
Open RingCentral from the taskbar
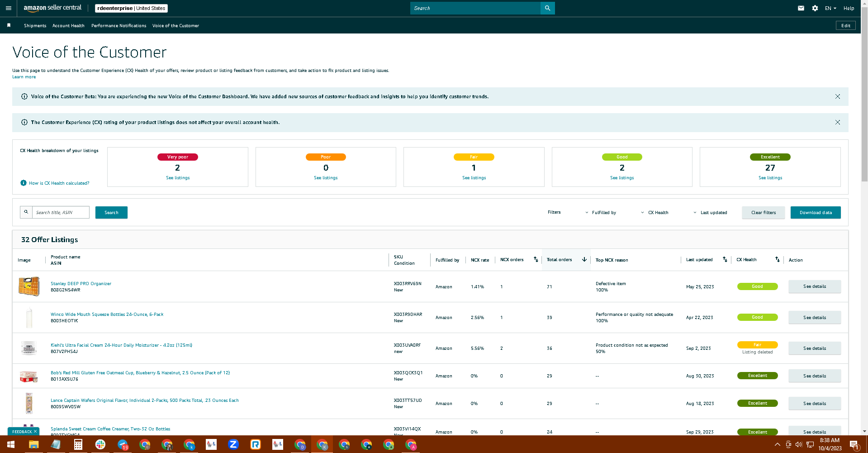click(256, 444)
